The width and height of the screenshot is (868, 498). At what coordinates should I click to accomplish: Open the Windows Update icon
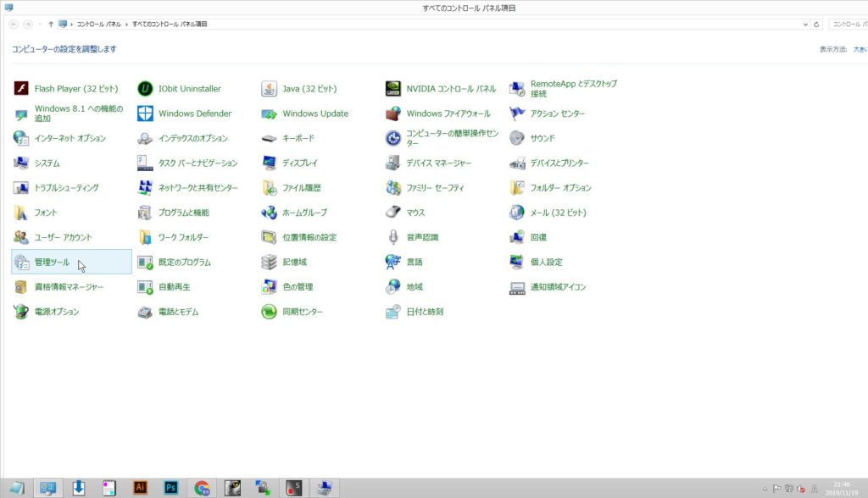(269, 113)
